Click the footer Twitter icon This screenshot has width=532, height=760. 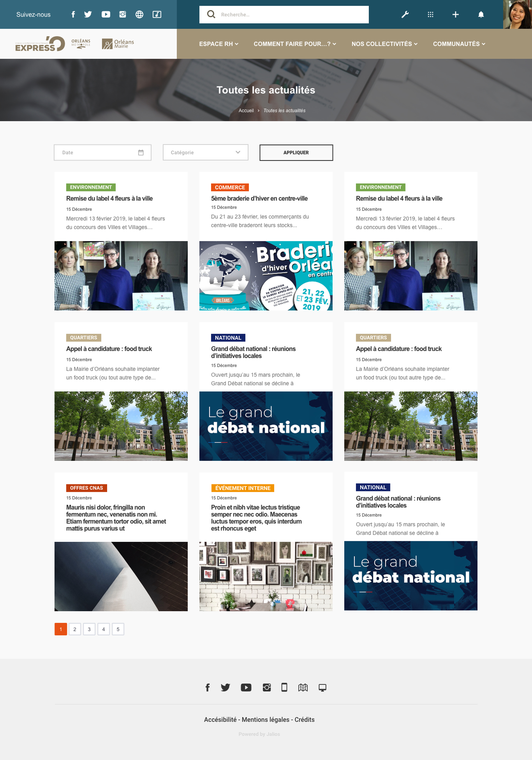[225, 688]
